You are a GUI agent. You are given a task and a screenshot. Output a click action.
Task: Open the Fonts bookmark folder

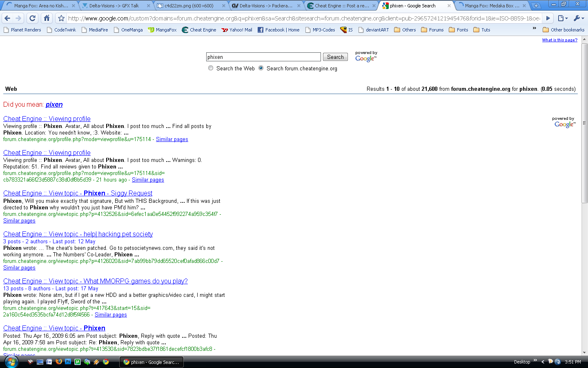(x=458, y=30)
